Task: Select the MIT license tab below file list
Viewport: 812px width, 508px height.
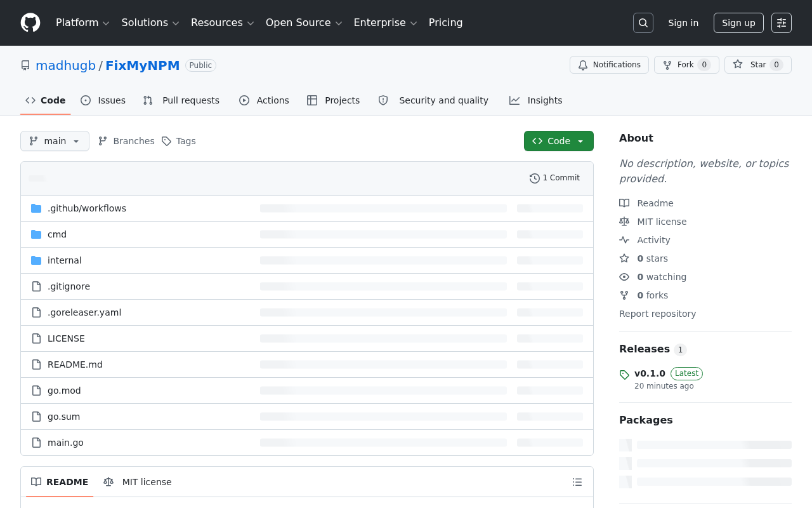Action: 138,482
